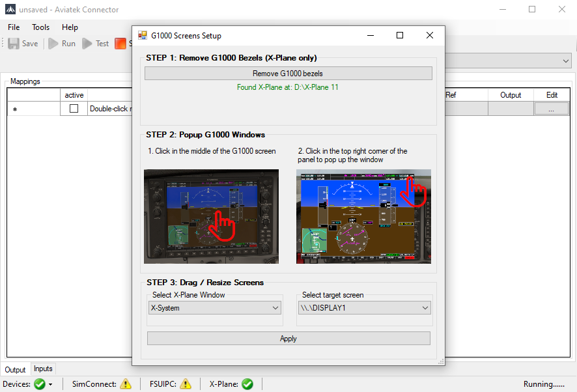
Task: Open the Tools menu
Action: 41,27
